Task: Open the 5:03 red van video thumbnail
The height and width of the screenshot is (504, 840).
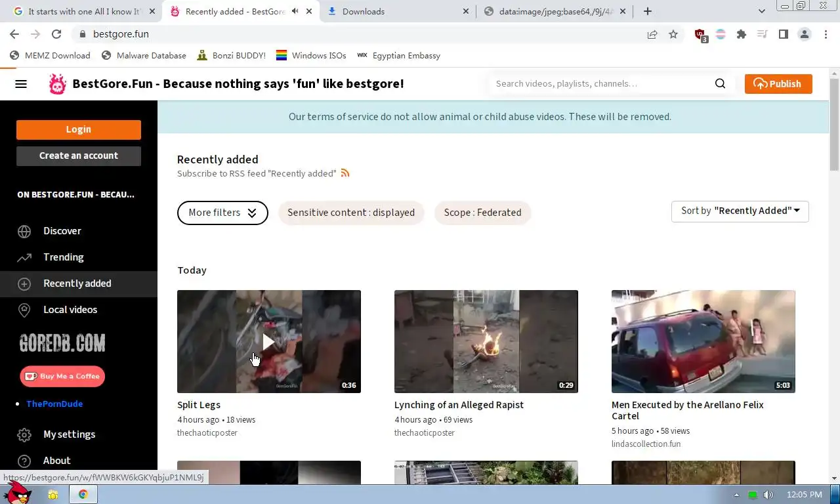Action: (x=703, y=341)
